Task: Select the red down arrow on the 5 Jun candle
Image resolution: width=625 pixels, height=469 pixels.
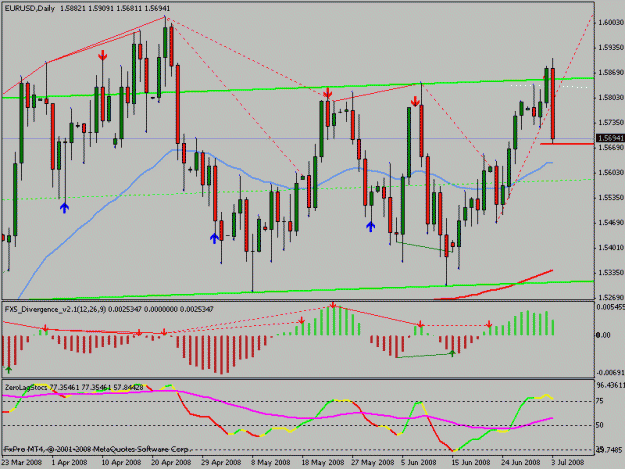Action: pyautogui.click(x=415, y=102)
